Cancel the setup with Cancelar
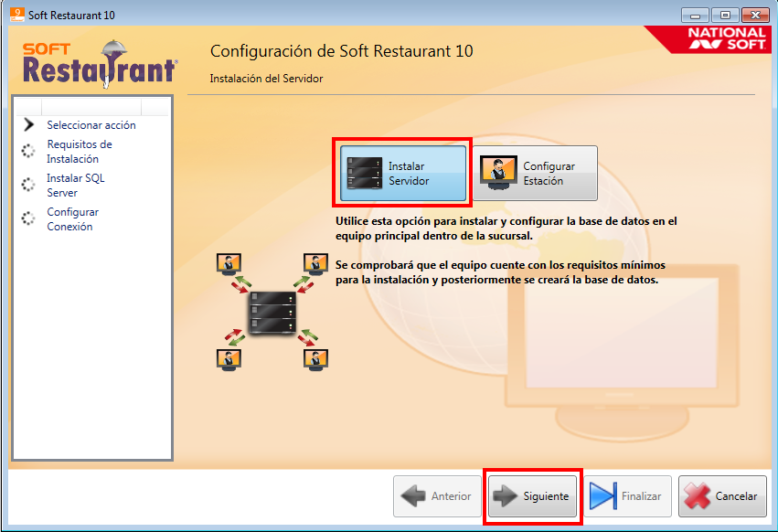This screenshot has height=532, width=778. point(722,496)
